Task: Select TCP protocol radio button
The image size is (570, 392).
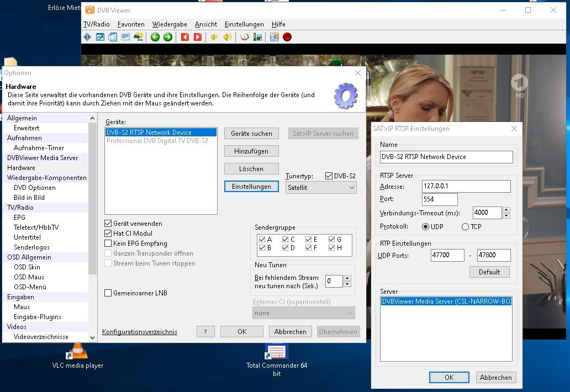Action: pyautogui.click(x=465, y=227)
